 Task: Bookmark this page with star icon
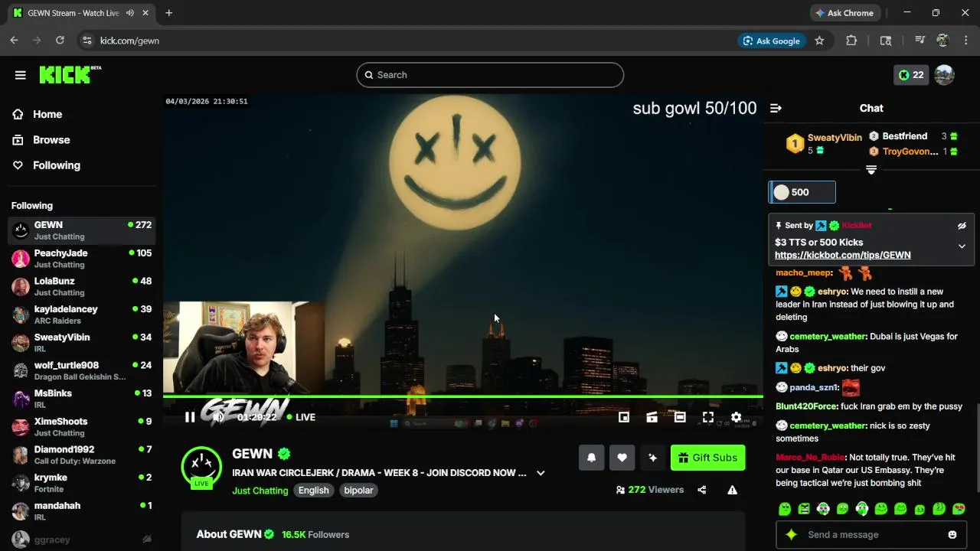click(819, 41)
